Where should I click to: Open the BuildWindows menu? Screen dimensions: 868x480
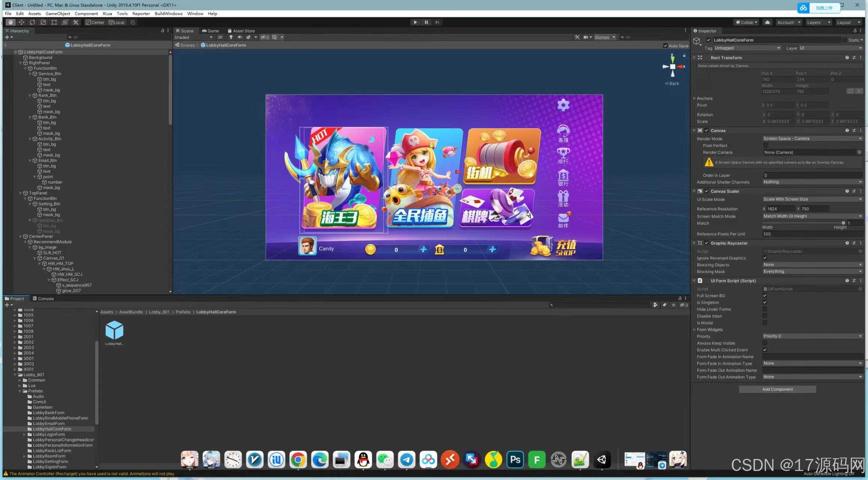point(168,13)
